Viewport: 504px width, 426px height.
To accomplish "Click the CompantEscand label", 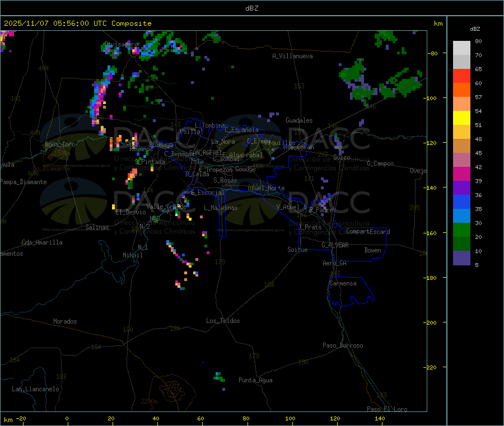I will pyautogui.click(x=368, y=232).
